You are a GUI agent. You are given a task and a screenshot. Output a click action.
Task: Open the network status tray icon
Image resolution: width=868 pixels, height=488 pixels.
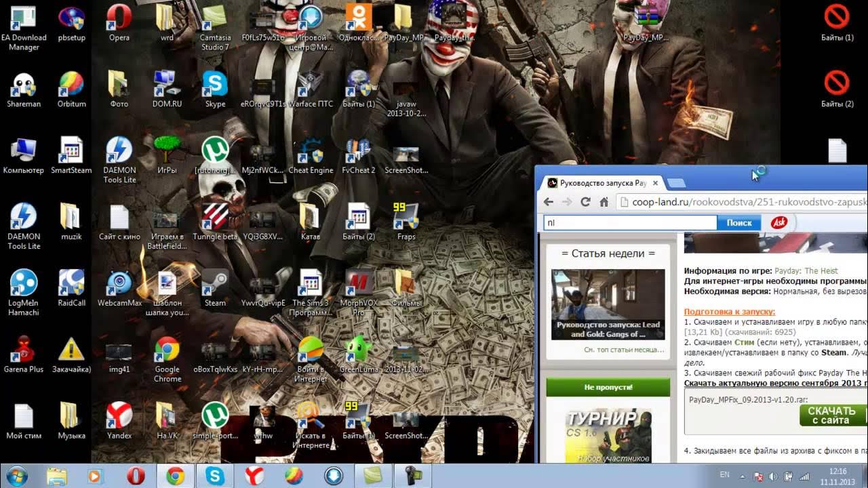point(804,476)
